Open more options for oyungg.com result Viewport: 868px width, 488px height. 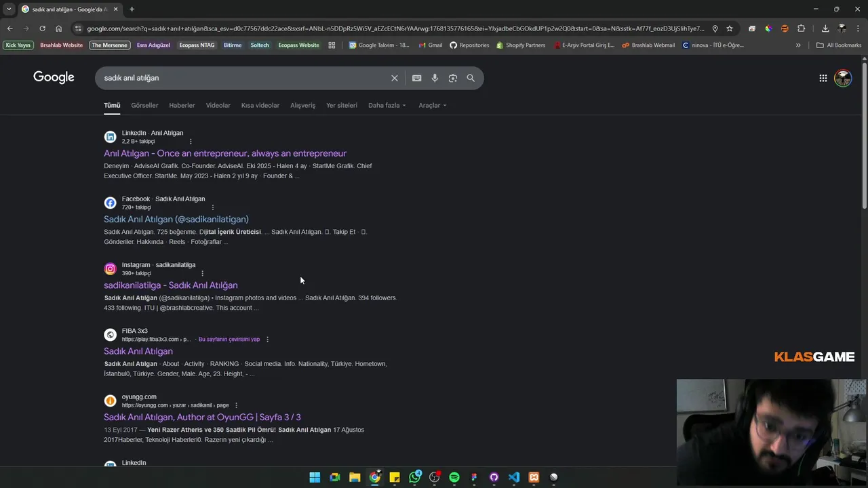coord(236,405)
